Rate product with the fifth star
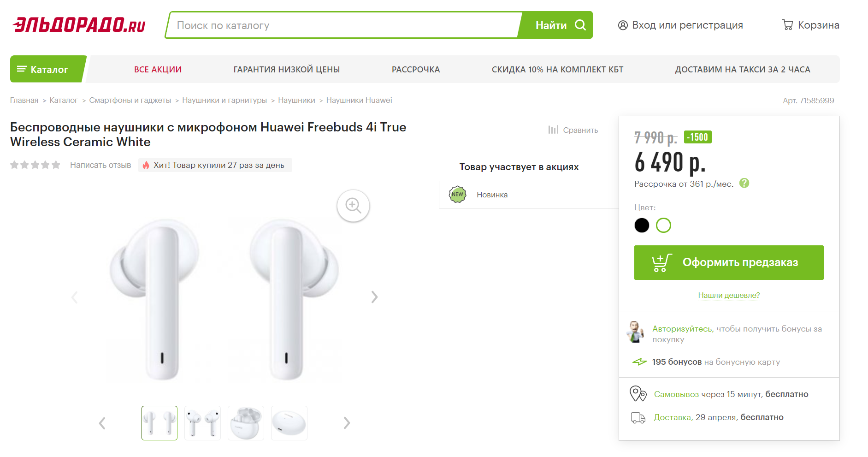Screen dimensions: 868x457 pos(56,165)
